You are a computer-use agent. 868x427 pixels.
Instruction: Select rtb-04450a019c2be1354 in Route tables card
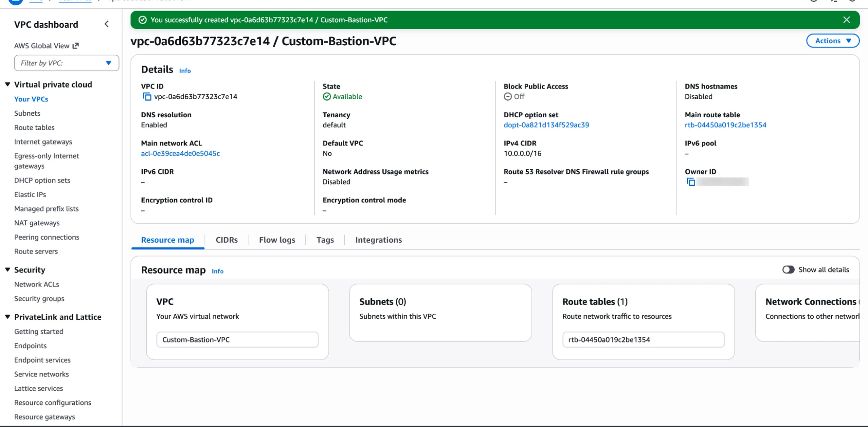643,340
